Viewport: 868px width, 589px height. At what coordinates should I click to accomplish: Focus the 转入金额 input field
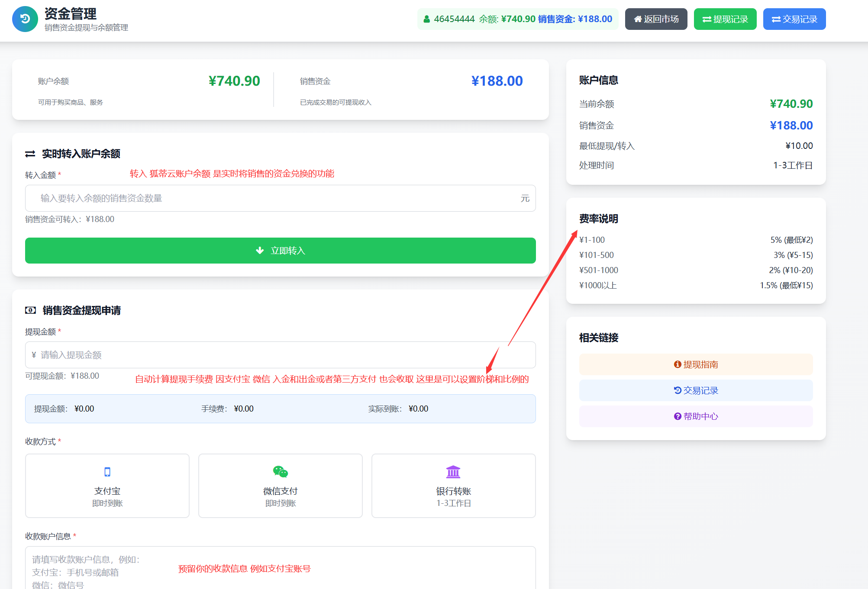pyautogui.click(x=281, y=198)
